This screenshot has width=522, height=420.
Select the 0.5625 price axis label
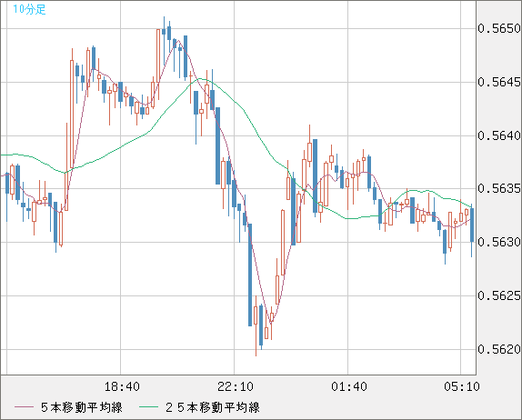(x=499, y=295)
